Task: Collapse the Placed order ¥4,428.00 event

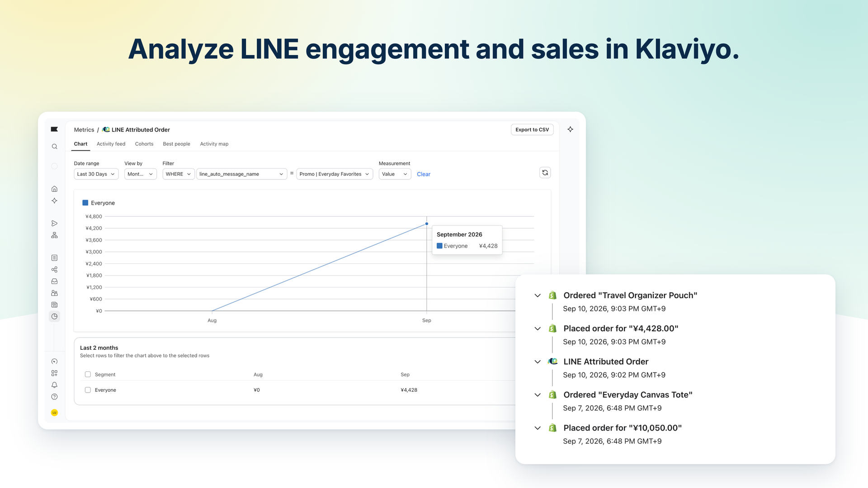Action: pyautogui.click(x=538, y=328)
